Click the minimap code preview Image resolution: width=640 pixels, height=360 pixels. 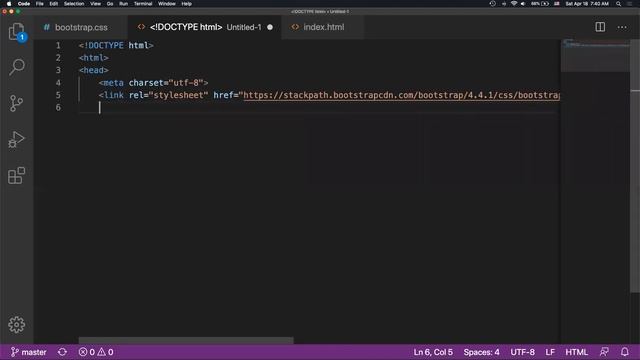(x=596, y=55)
